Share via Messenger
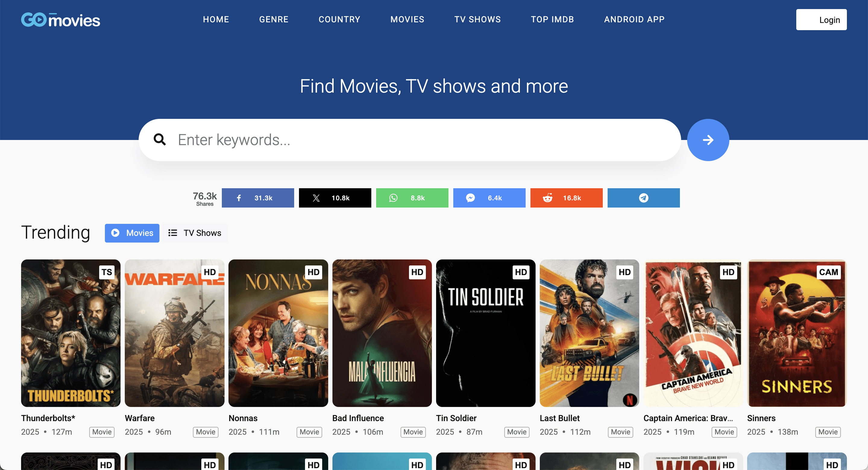This screenshot has height=470, width=868. pos(489,198)
